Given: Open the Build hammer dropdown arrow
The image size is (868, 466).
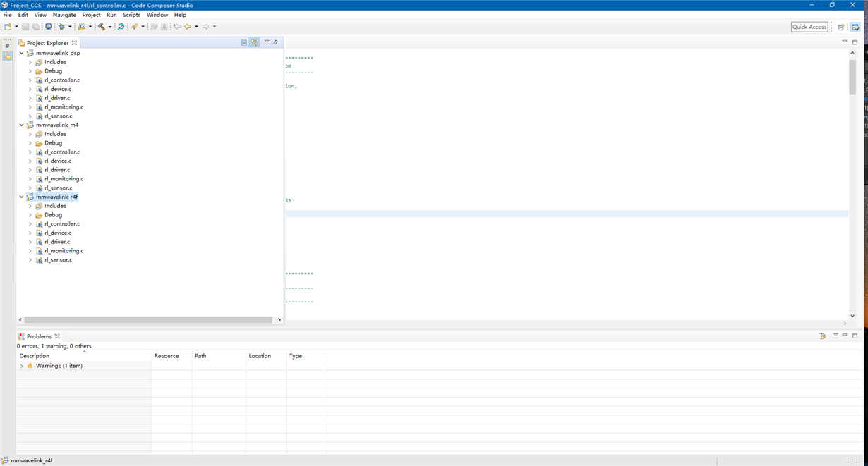Looking at the screenshot, I should (x=110, y=27).
